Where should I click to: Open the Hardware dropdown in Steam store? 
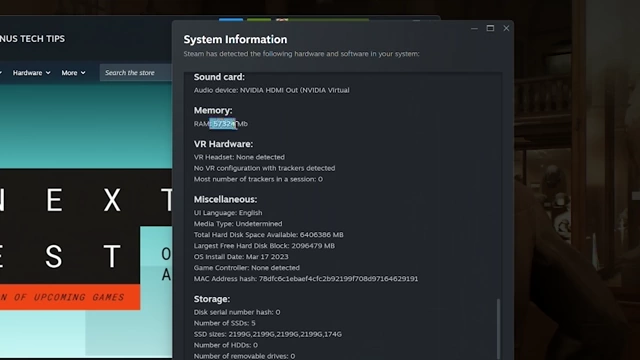[31, 73]
